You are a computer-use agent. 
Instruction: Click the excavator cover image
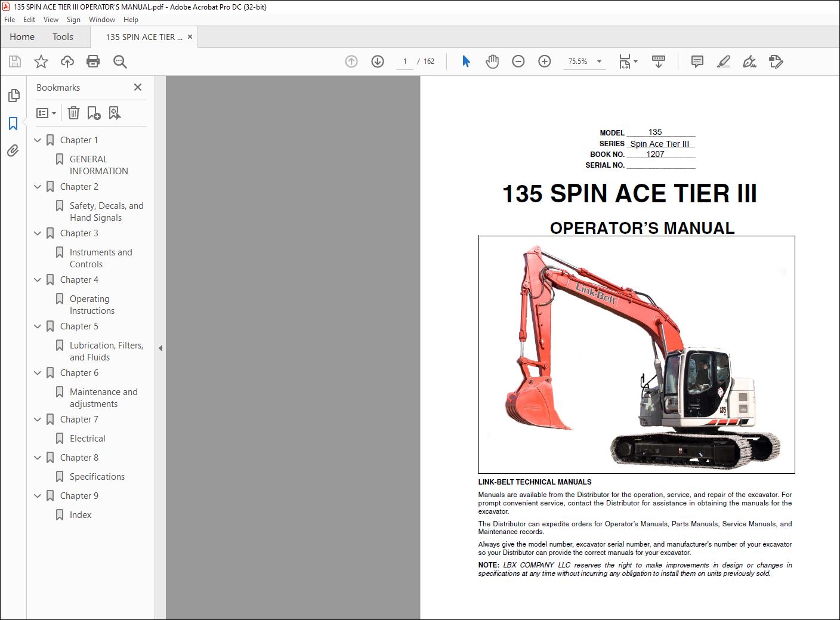(637, 354)
